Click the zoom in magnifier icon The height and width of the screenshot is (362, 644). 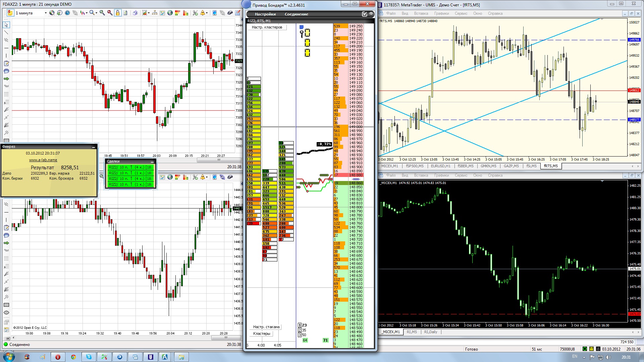(102, 13)
